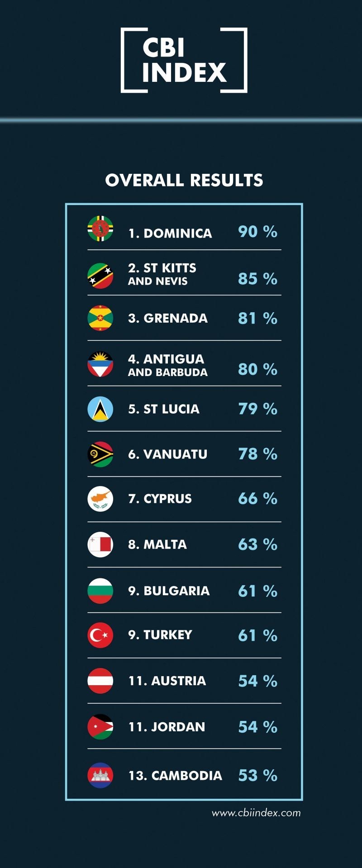Click the Malta flag icon

coord(100,544)
